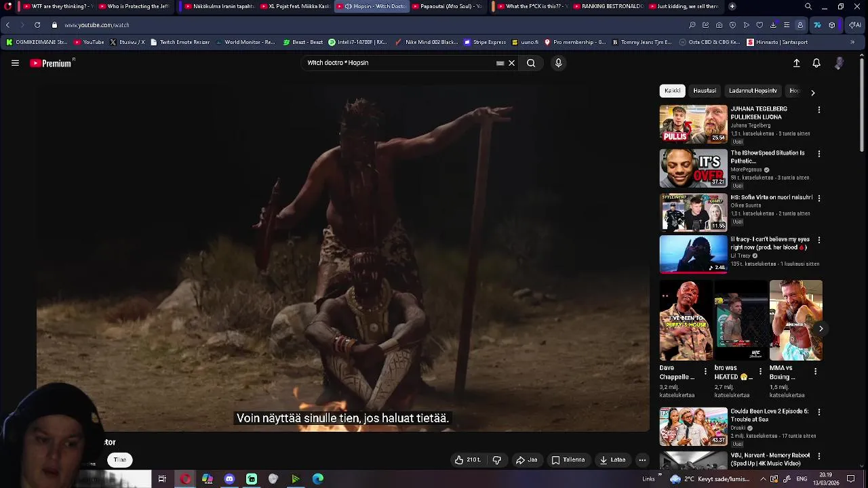Open the Opera AI assistant button
868x488 pixels.
pos(855,25)
